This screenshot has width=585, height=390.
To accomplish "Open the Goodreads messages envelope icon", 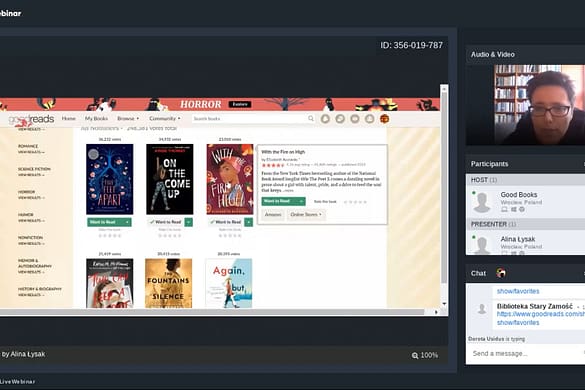I will [355, 119].
